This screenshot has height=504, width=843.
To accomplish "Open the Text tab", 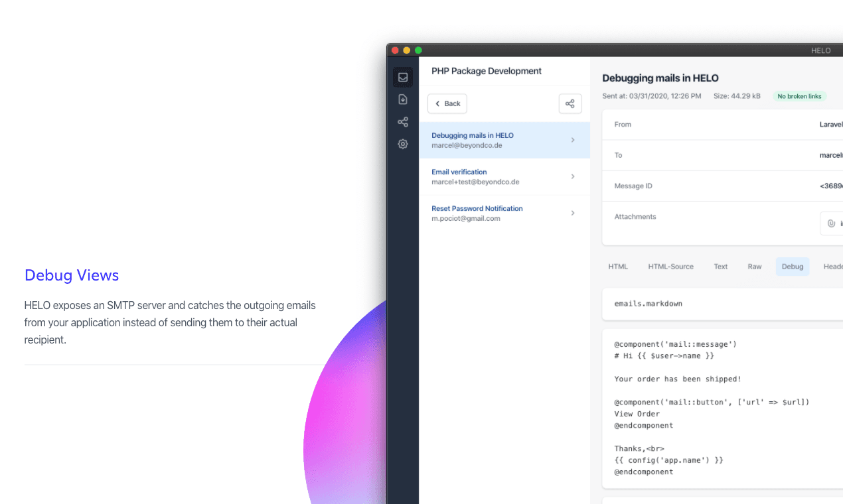I will tap(720, 267).
